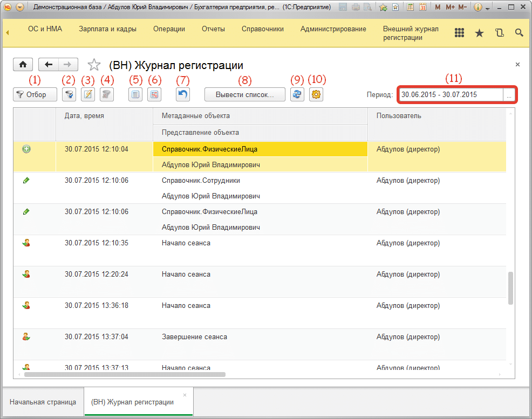Add the journal to favorites with star outline
Image resolution: width=532 pixels, height=419 pixels.
click(94, 65)
